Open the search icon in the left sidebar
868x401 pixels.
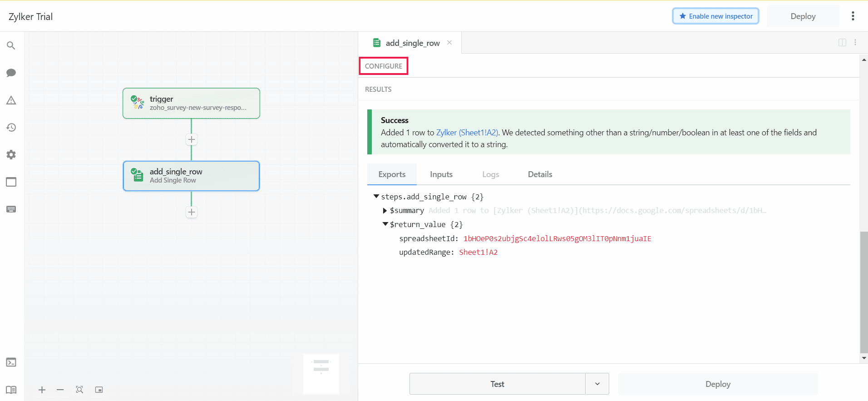click(x=11, y=45)
